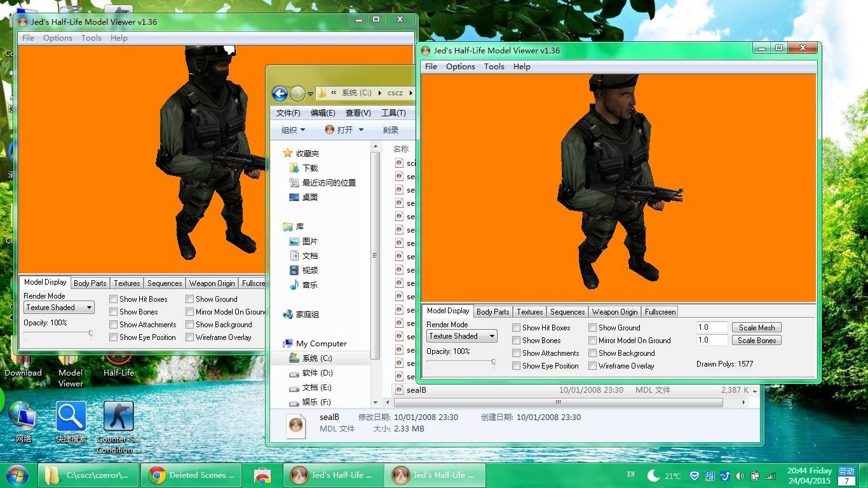
Task: Enable Show Ground in left viewer
Action: 190,299
